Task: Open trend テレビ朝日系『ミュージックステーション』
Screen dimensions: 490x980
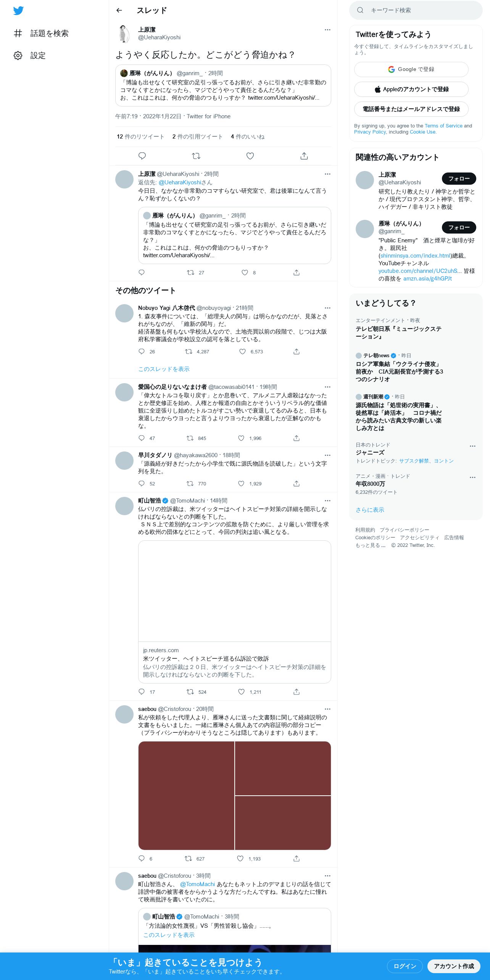Action: tap(398, 333)
